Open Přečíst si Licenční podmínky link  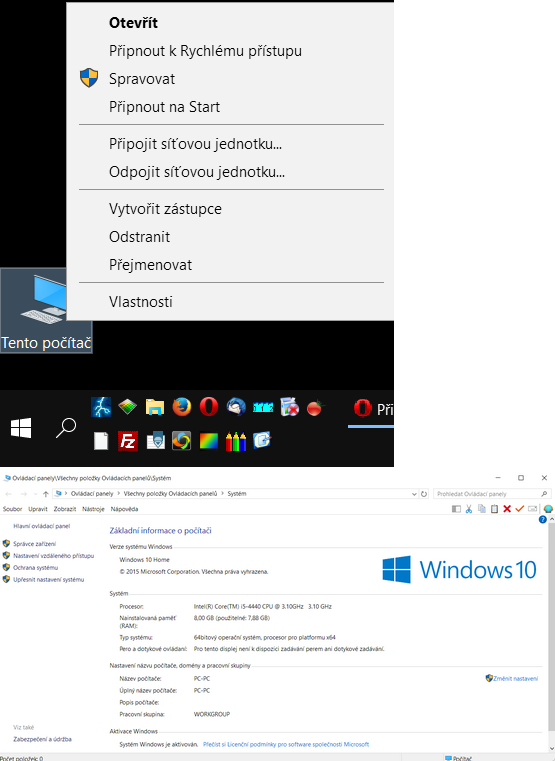(x=286, y=744)
